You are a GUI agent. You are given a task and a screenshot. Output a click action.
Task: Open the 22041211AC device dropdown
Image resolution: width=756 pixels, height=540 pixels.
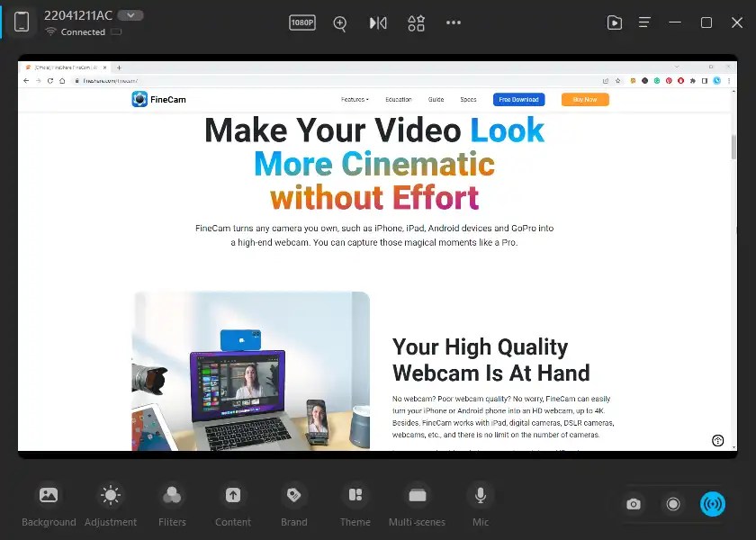pos(129,14)
